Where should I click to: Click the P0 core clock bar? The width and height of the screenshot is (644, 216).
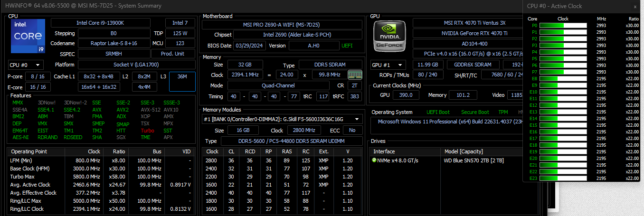563,26
